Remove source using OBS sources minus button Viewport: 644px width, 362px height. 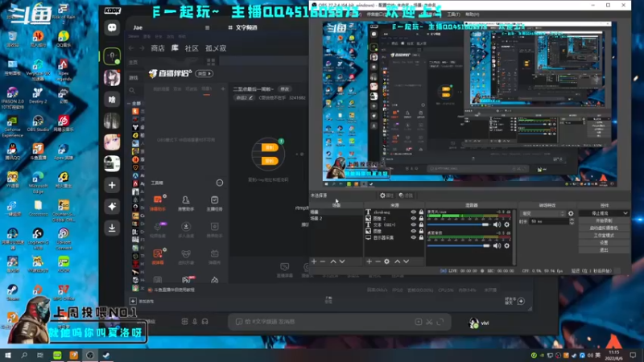point(378,261)
